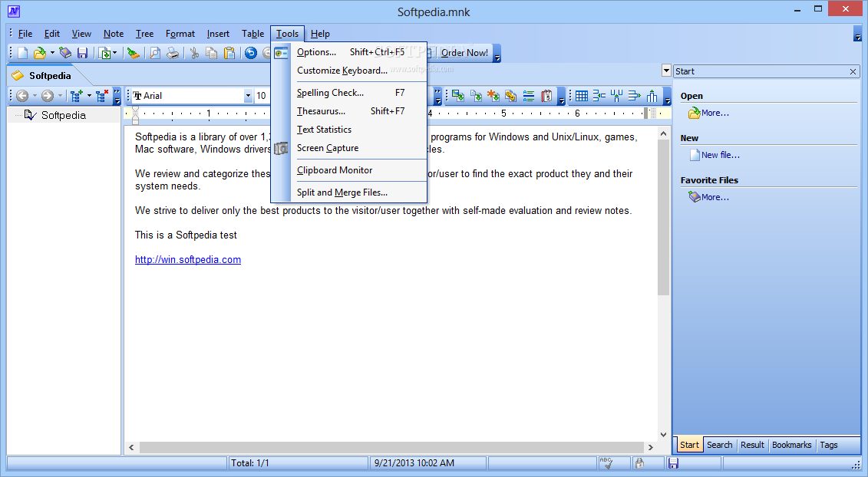Viewport: 868px width, 477px height.
Task: Click the Open file folder icon
Action: click(x=39, y=53)
